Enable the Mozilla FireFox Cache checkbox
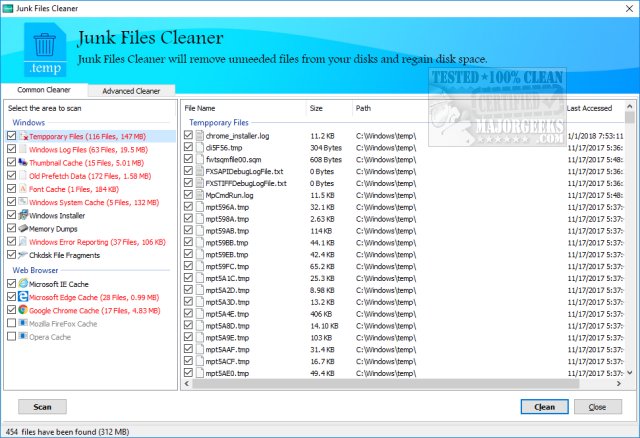This screenshot has width=640, height=438. tap(11, 323)
